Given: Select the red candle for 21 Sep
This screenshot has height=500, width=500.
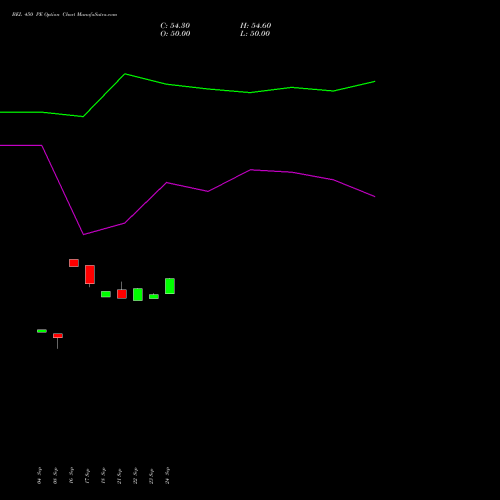Looking at the screenshot, I should point(122,294).
